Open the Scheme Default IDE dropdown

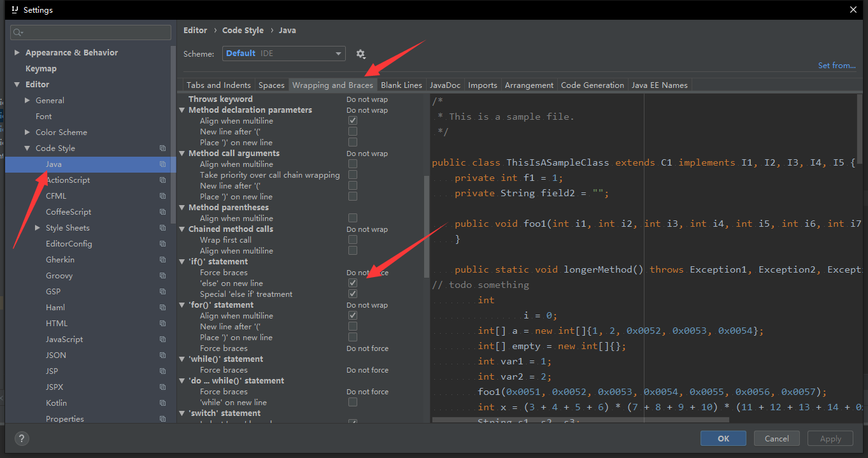(x=284, y=54)
